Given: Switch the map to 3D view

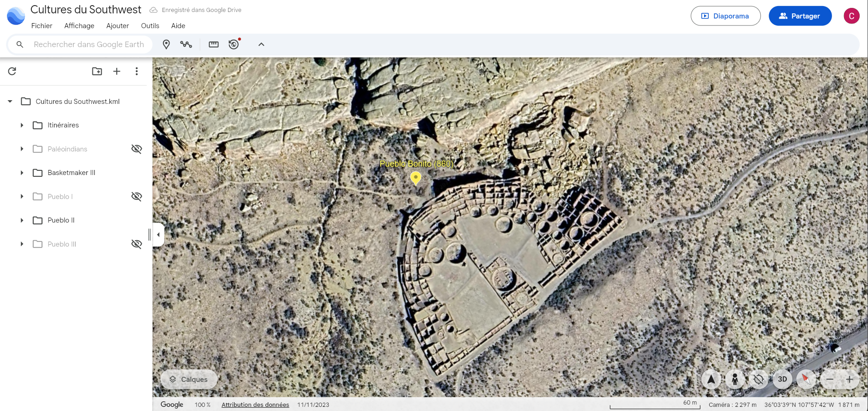Looking at the screenshot, I should pyautogui.click(x=782, y=379).
